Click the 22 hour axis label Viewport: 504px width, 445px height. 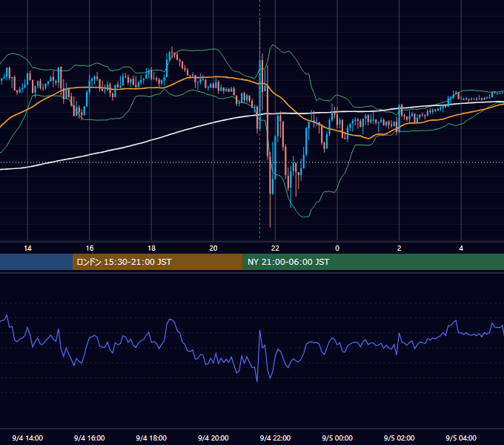click(x=275, y=248)
